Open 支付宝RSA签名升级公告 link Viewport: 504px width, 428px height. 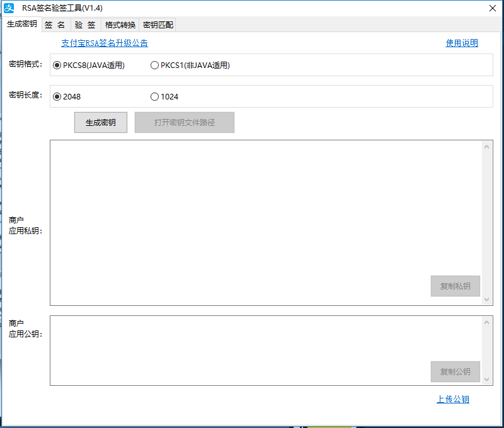coord(105,43)
